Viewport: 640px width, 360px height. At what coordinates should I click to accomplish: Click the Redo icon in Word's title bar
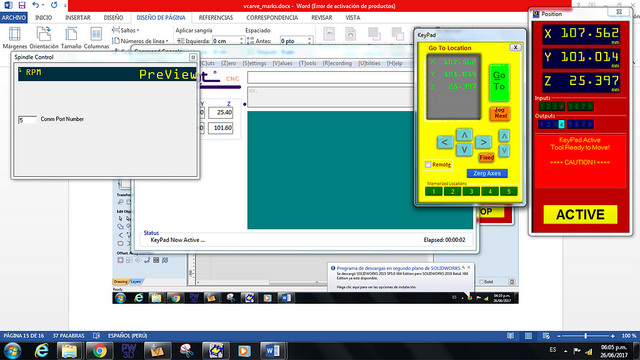point(54,5)
